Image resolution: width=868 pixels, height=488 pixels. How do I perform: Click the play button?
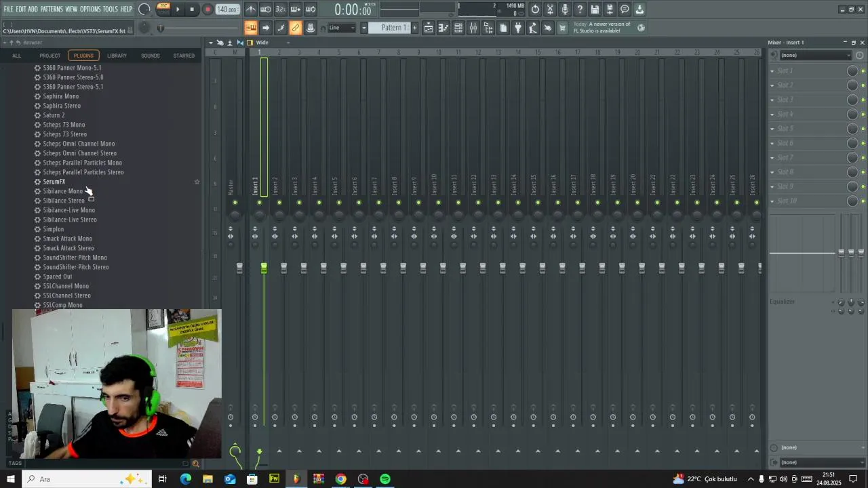click(178, 9)
